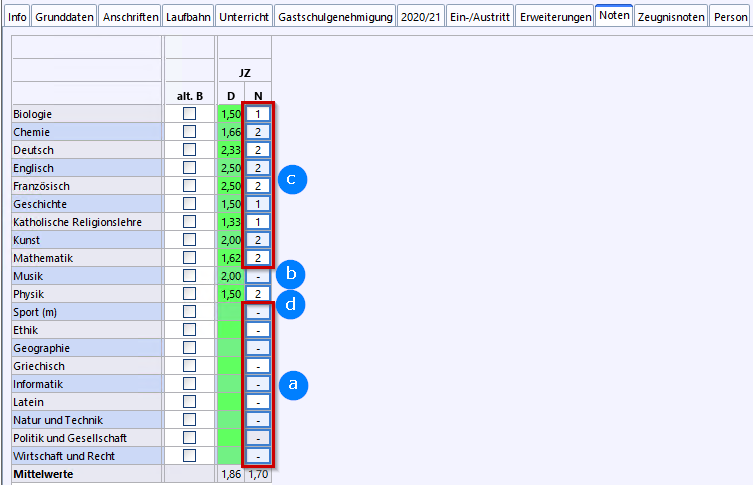The image size is (753, 485).
Task: Tick alt. B checkbox for Latein
Action: tap(190, 402)
